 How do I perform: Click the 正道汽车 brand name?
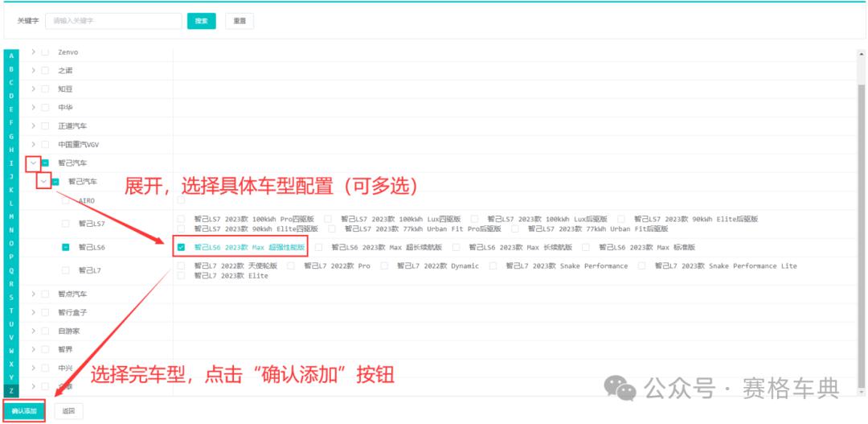pyautogui.click(x=72, y=126)
